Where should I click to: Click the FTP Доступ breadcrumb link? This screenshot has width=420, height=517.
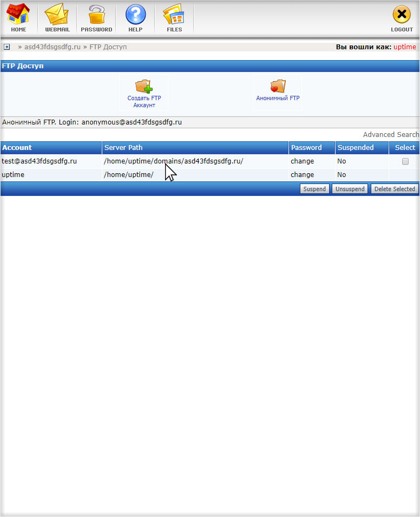coord(108,47)
